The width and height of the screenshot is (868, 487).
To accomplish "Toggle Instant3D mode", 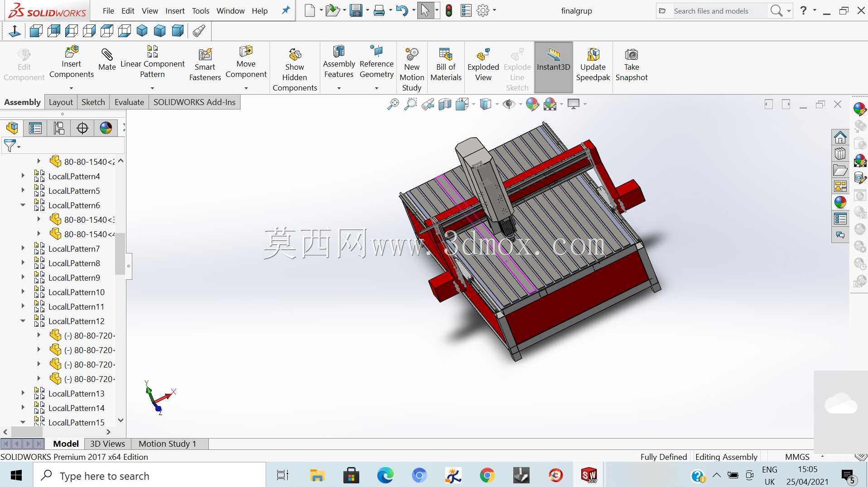I will tap(554, 67).
